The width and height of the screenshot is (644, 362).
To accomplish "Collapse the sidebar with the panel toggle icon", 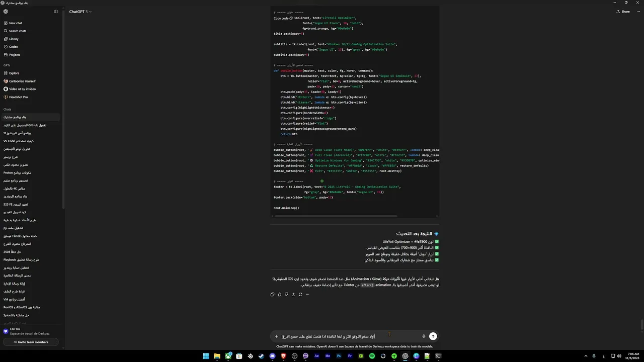I will point(56,12).
